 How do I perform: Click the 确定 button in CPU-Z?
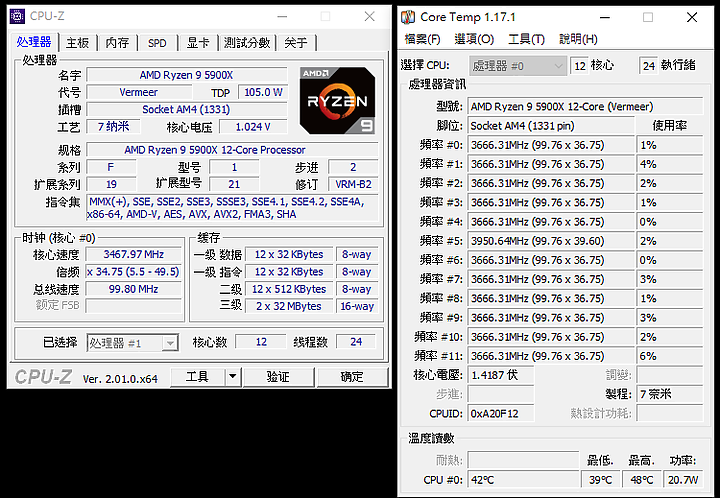[352, 377]
